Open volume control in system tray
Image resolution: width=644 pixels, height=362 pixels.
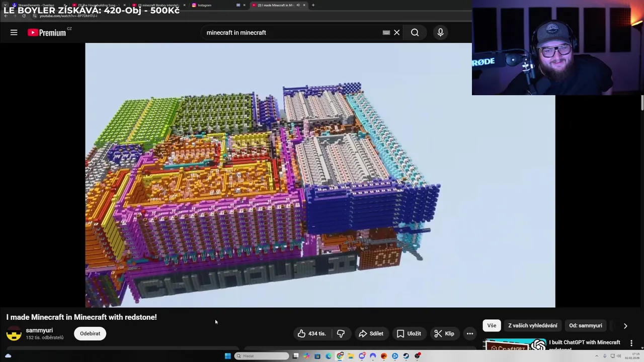click(620, 356)
